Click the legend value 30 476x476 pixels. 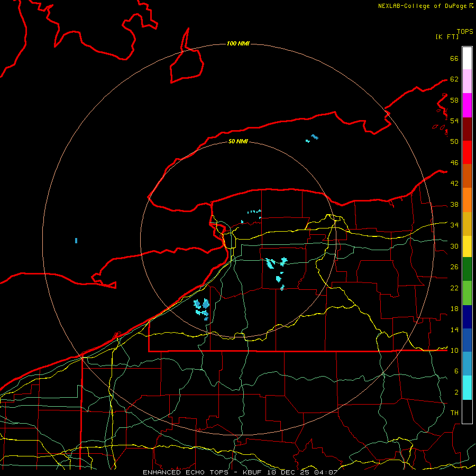(454, 246)
